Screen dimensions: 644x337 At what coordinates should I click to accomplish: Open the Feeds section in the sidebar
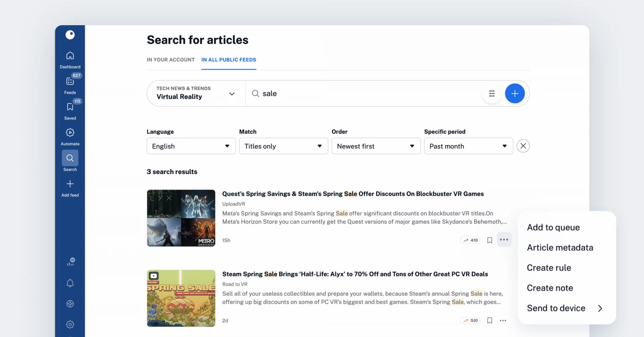coord(70,83)
